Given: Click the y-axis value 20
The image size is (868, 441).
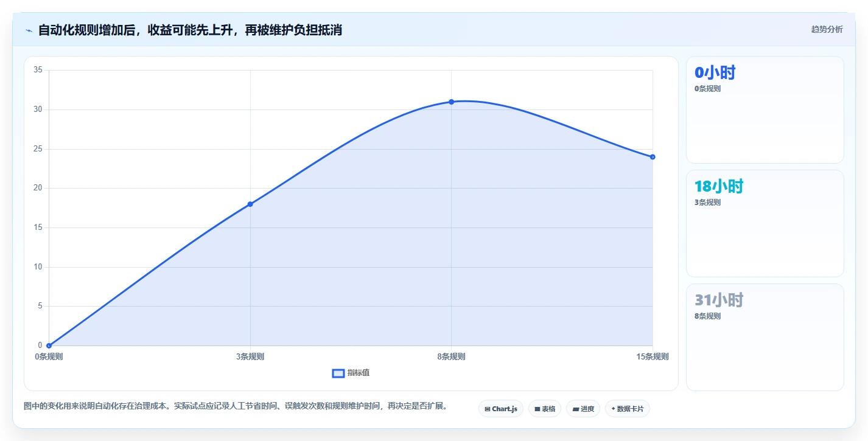Looking at the screenshot, I should (38, 188).
